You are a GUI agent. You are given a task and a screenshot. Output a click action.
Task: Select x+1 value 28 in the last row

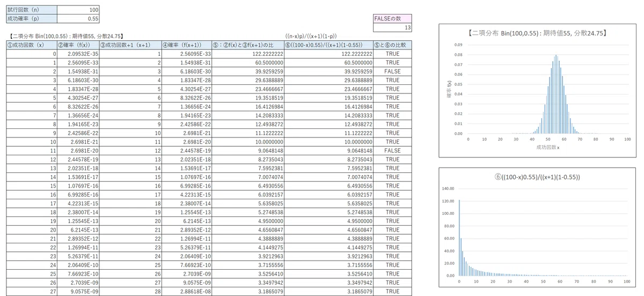(130, 292)
